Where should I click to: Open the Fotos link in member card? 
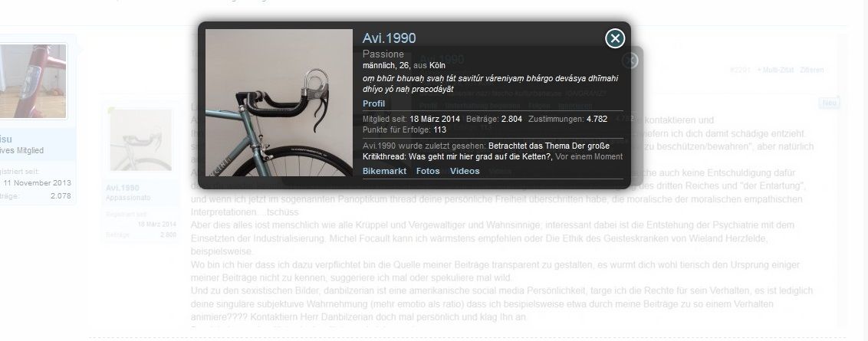click(428, 171)
